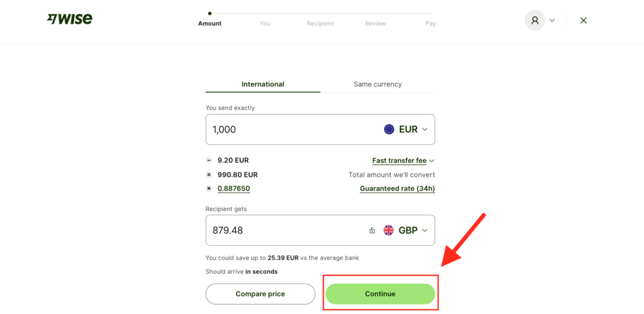Expand the account menu chevron

[x=552, y=20]
